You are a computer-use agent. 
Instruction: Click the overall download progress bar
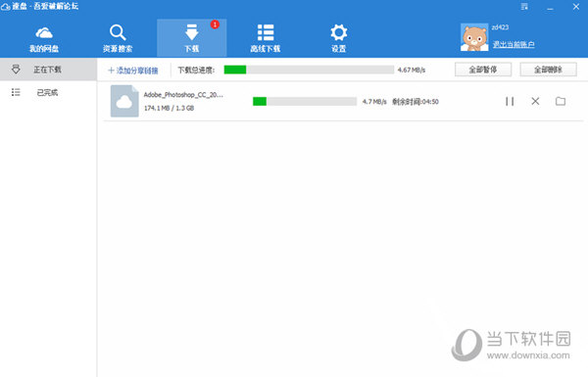click(309, 70)
